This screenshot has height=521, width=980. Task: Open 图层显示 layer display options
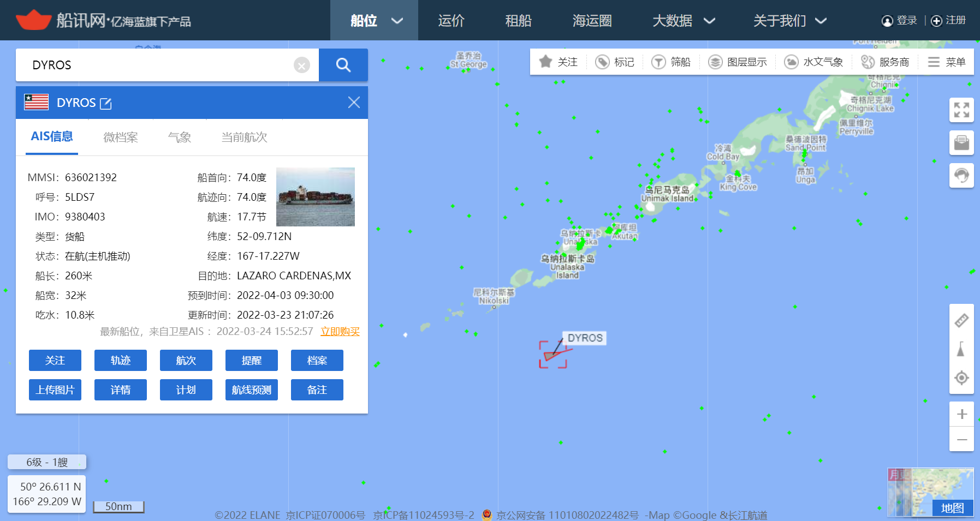pyautogui.click(x=738, y=62)
